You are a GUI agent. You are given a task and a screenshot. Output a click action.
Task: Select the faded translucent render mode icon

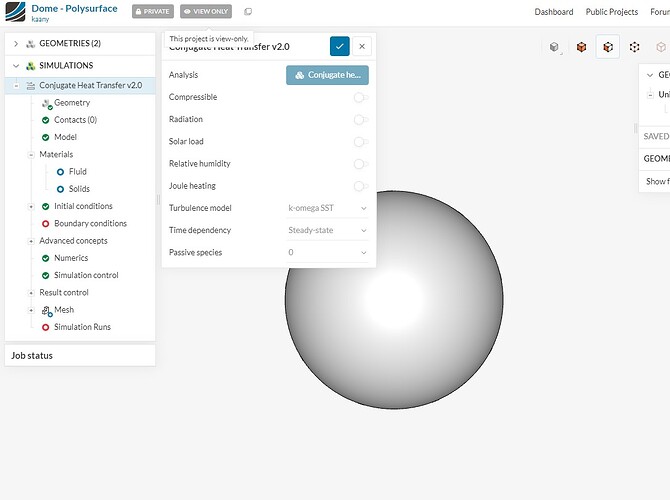point(661,47)
